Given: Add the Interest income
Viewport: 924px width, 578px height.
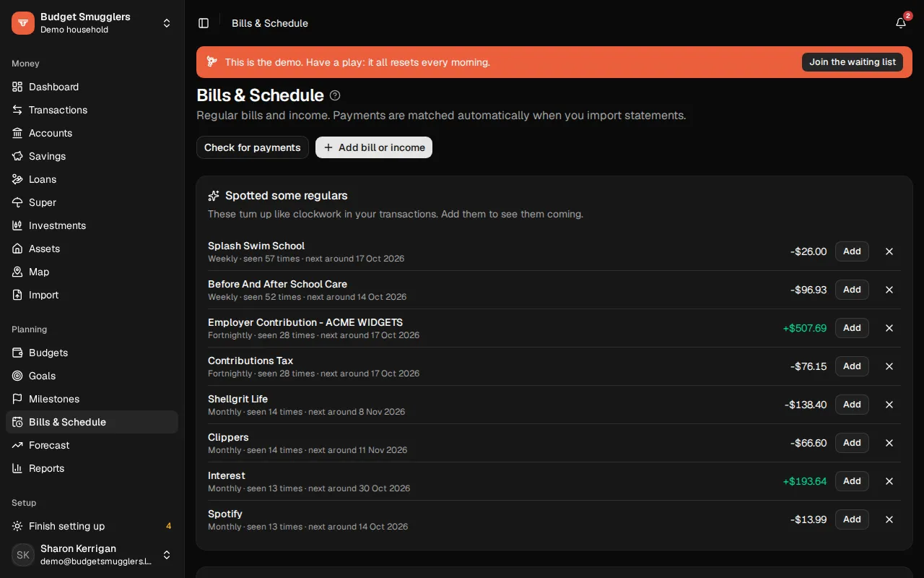Looking at the screenshot, I should (x=852, y=481).
